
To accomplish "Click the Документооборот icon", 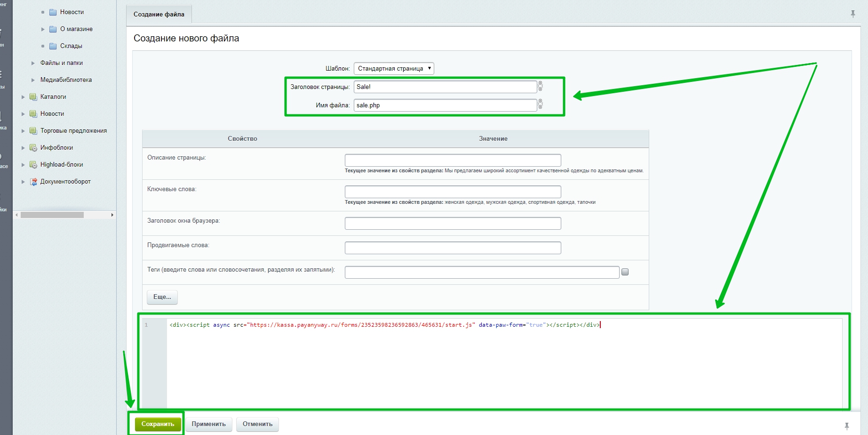I will pyautogui.click(x=33, y=182).
